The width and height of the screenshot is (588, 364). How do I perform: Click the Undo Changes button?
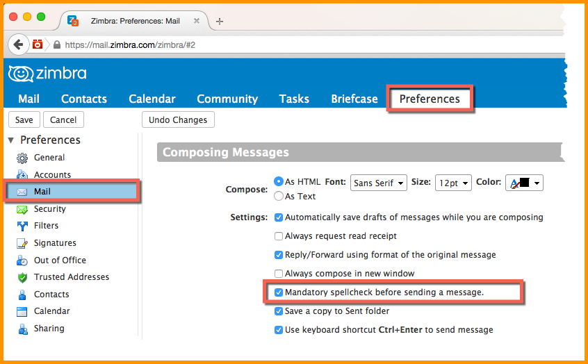click(178, 120)
